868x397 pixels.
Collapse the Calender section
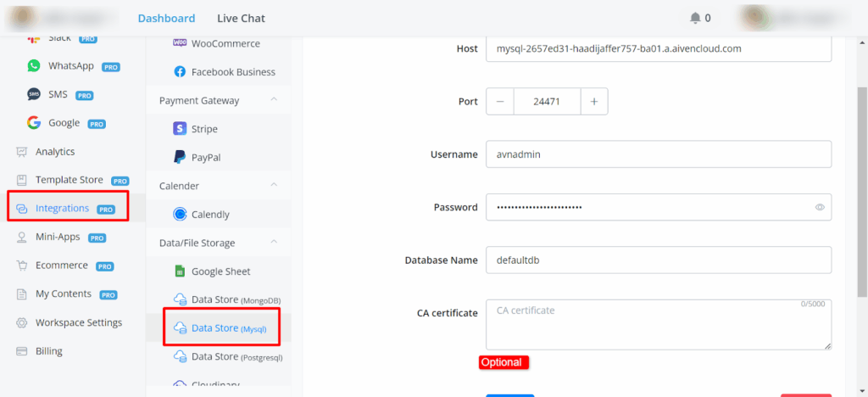coord(274,185)
